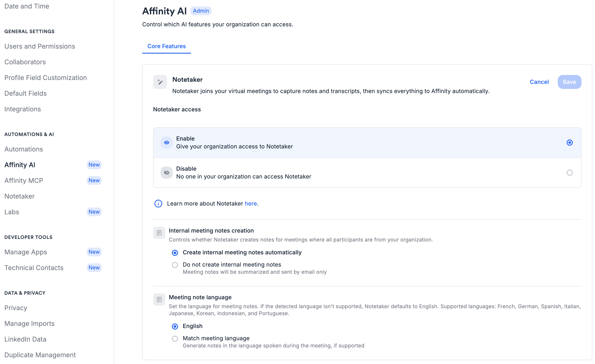Go to Collaborators settings
595x364 pixels.
coord(25,62)
